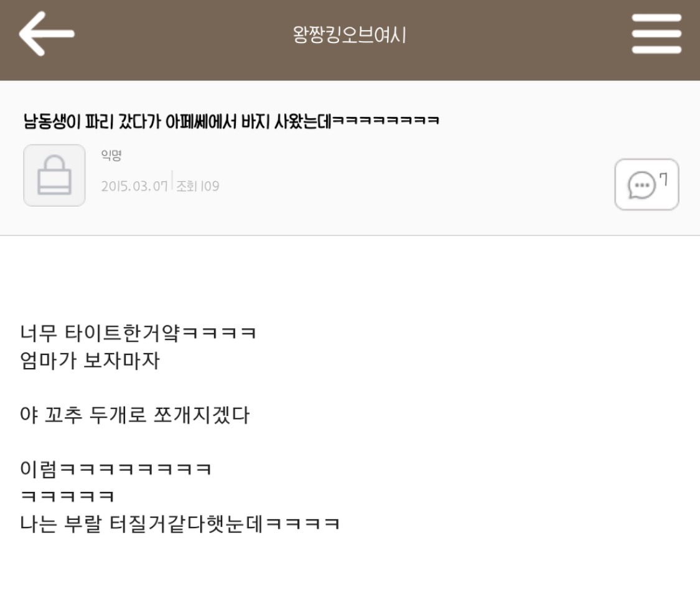Screen dimensions: 700x604
Task: Select the post title about 아페쎄 pants
Action: (231, 121)
